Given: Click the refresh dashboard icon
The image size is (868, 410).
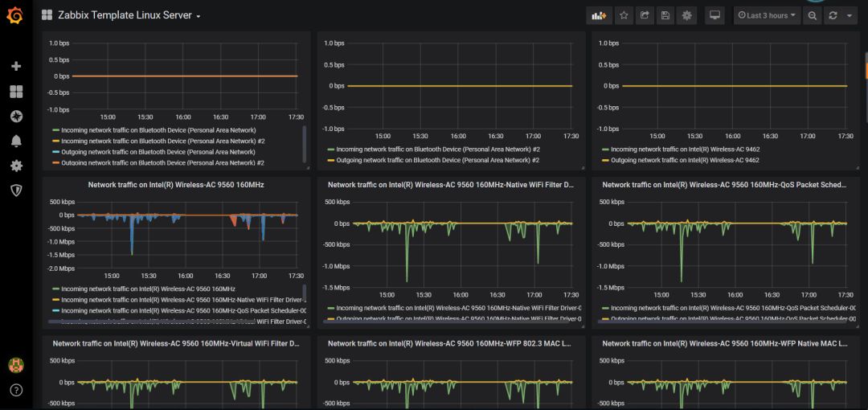Looking at the screenshot, I should [833, 15].
